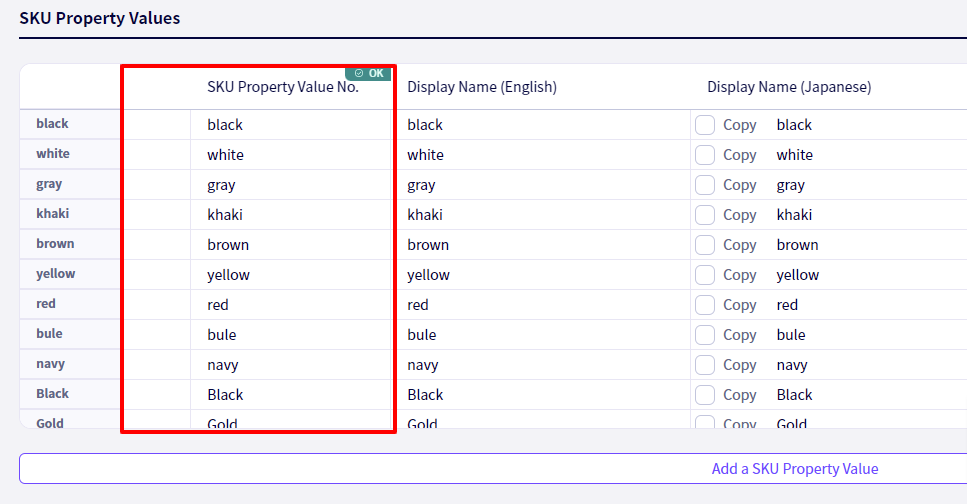Edit SKU Property Value No. field 'gray'
The width and height of the screenshot is (967, 504).
coord(291,185)
